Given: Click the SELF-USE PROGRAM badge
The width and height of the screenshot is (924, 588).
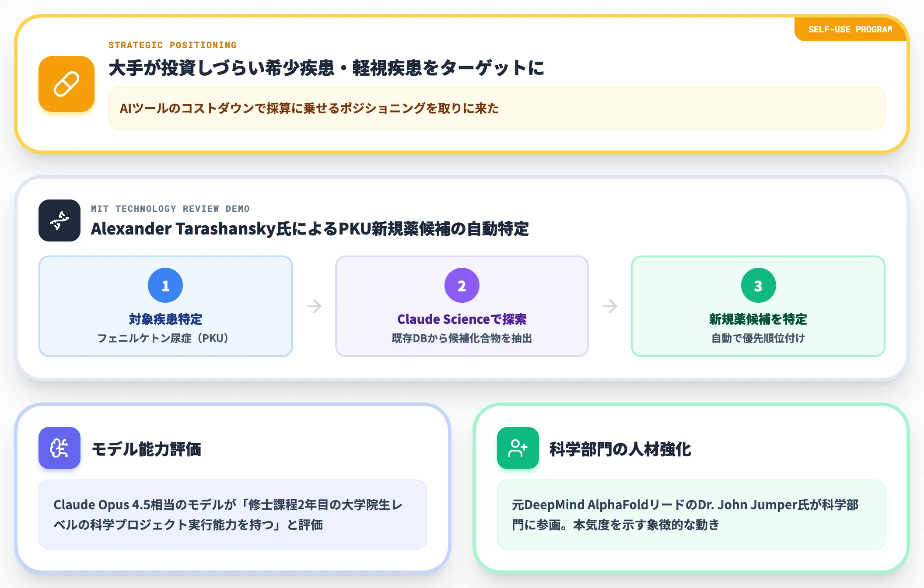Looking at the screenshot, I should point(850,29).
